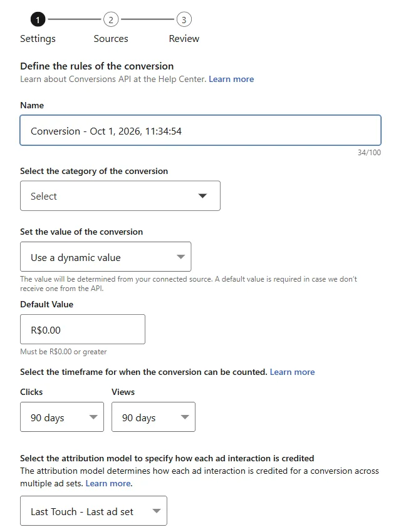The image size is (401, 532).
Task: Click the Default Value label
Action: 46,304
